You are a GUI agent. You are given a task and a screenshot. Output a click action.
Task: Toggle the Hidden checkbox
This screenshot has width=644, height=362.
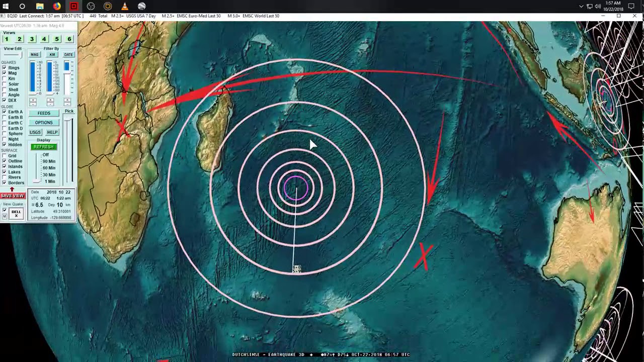(x=5, y=145)
